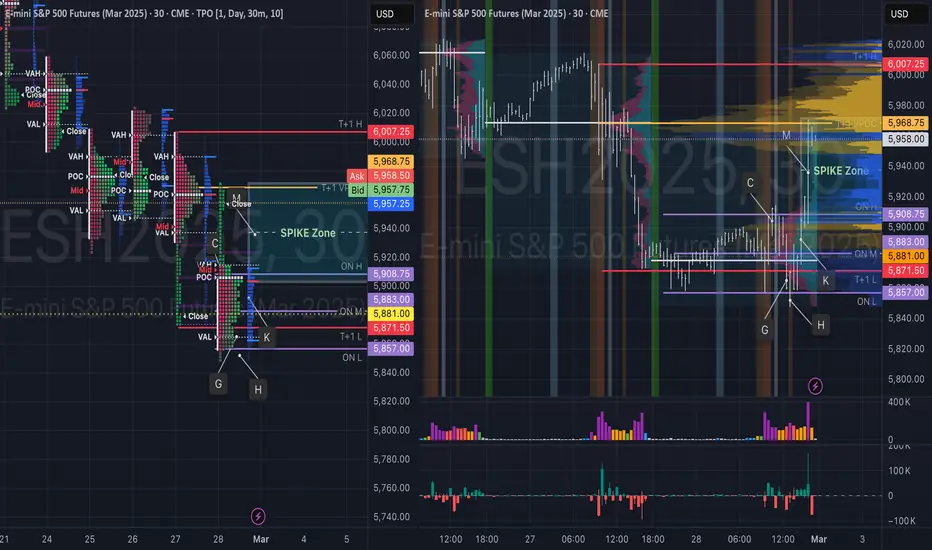Click the red 6,007.25 price label in the TPO chart

pos(391,131)
